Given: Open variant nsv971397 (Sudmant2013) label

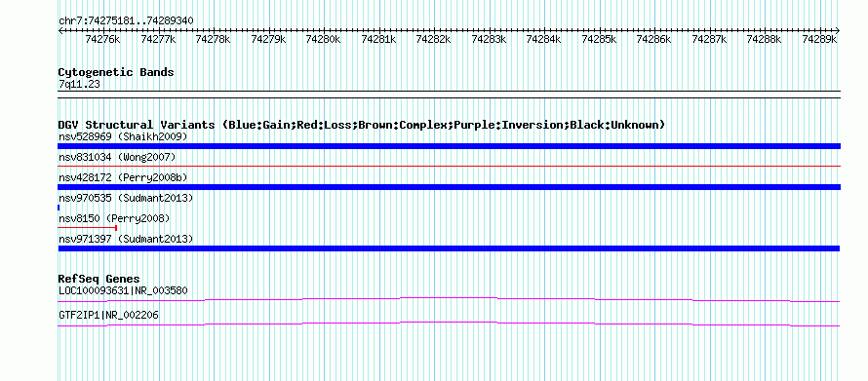Looking at the screenshot, I should tap(126, 239).
